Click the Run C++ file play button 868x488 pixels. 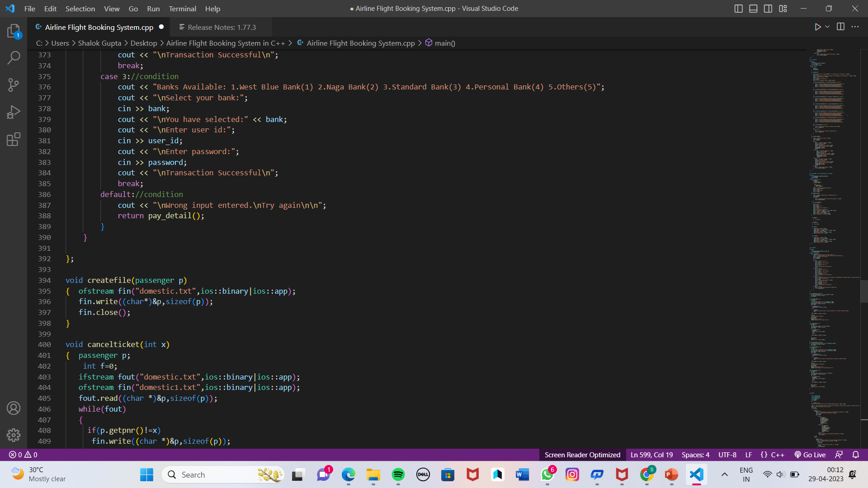tap(817, 27)
